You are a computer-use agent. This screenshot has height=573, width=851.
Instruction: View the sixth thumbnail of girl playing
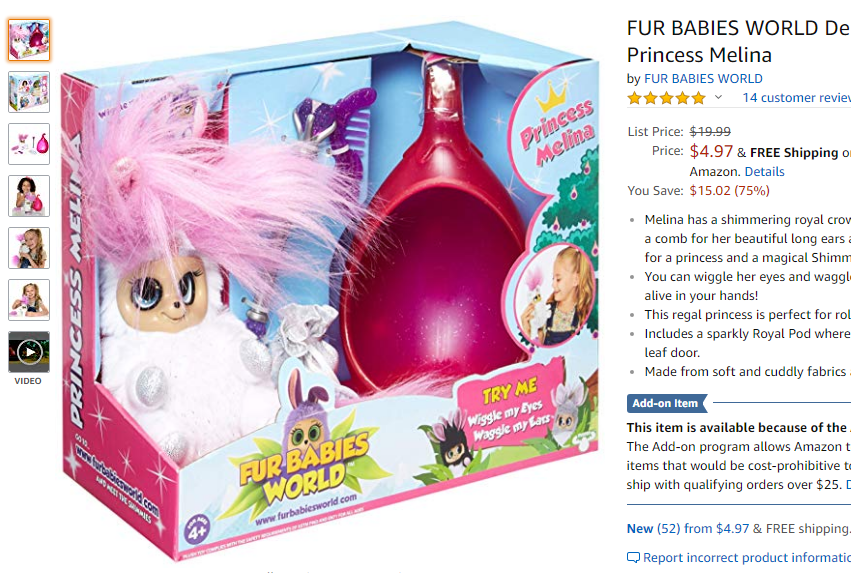[x=29, y=300]
